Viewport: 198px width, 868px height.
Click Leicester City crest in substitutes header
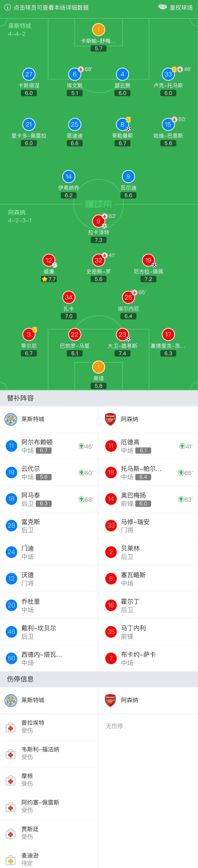tap(11, 419)
